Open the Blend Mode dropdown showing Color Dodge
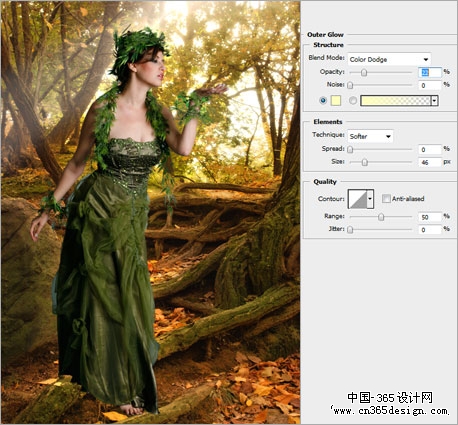 tap(389, 59)
